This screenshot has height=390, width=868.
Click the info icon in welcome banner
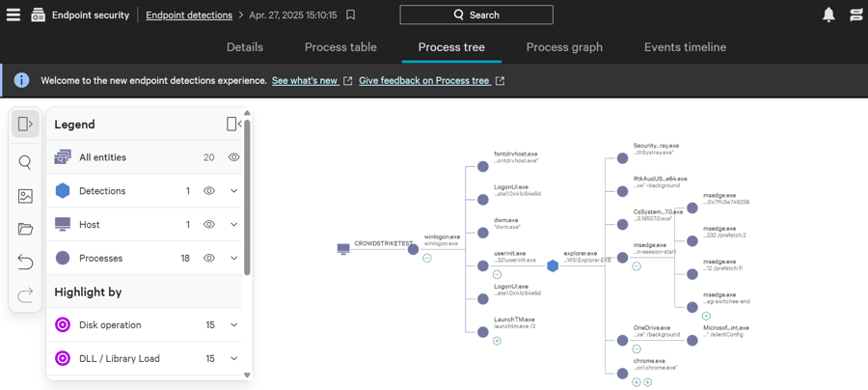coord(21,80)
